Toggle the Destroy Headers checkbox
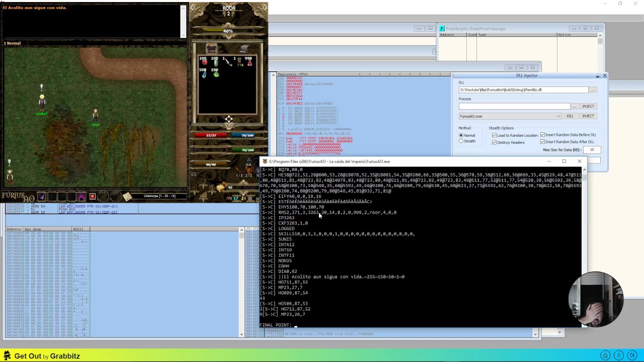The image size is (644, 362). pyautogui.click(x=494, y=142)
